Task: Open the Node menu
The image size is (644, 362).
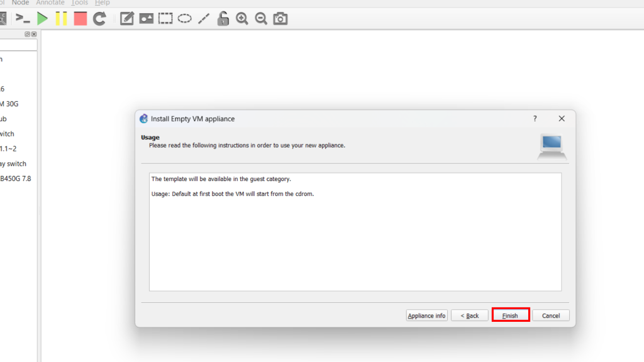Action: click(20, 3)
